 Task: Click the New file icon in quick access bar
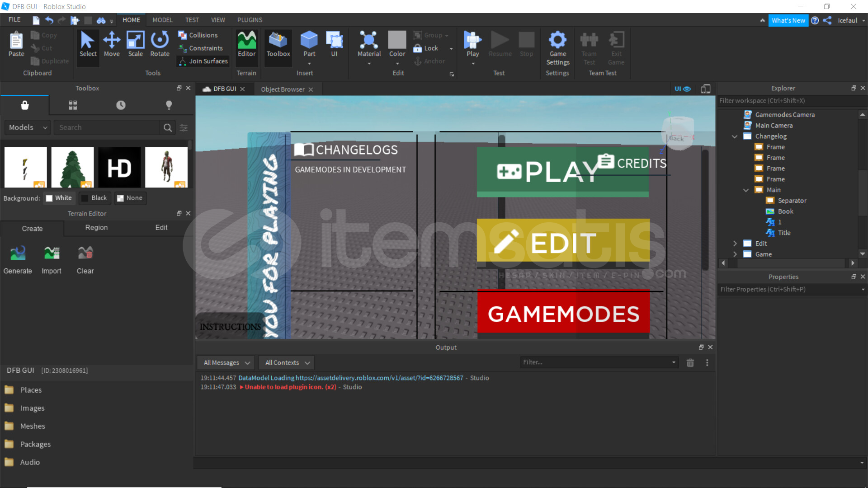pyautogui.click(x=36, y=20)
